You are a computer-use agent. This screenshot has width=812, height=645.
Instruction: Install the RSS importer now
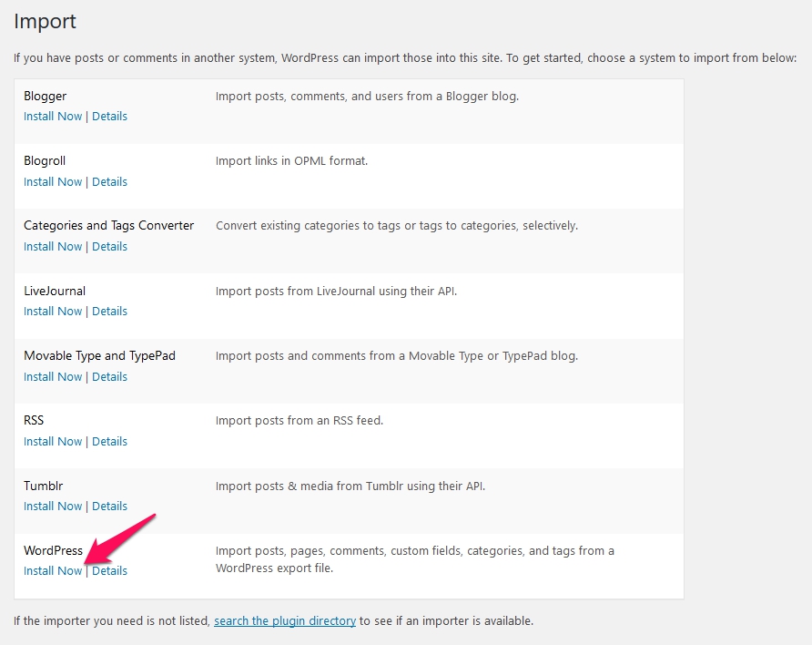tap(53, 442)
